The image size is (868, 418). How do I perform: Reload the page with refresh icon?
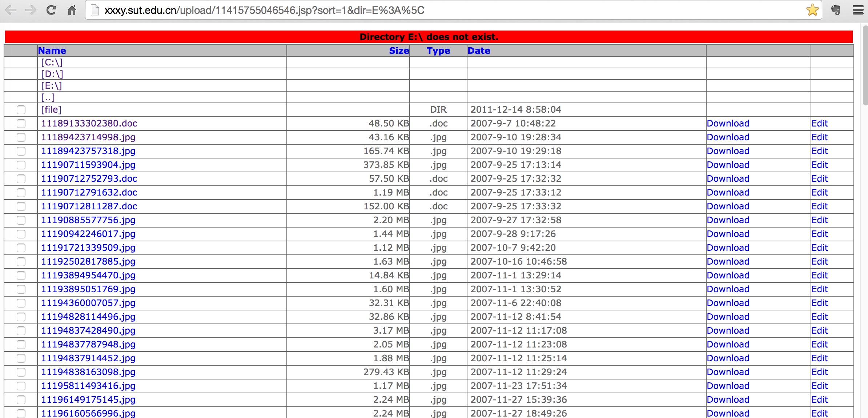pos(51,10)
